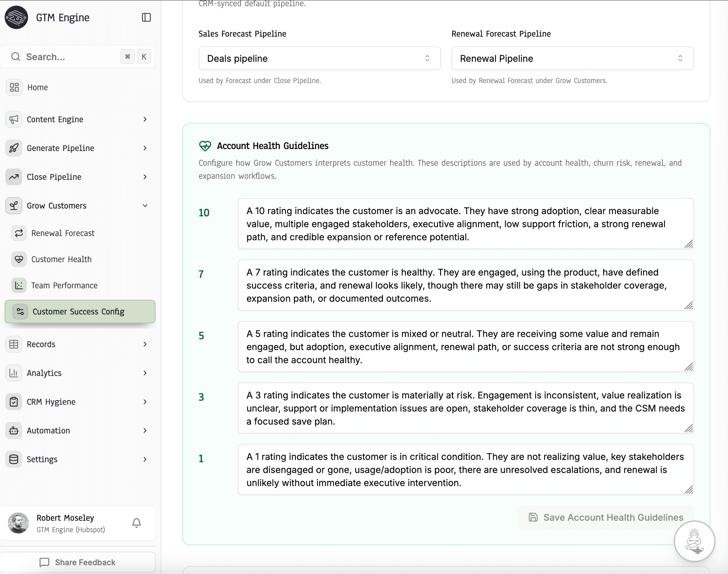Viewport: 728px width, 574px height.
Task: Click the Analytics bar chart icon
Action: (14, 373)
